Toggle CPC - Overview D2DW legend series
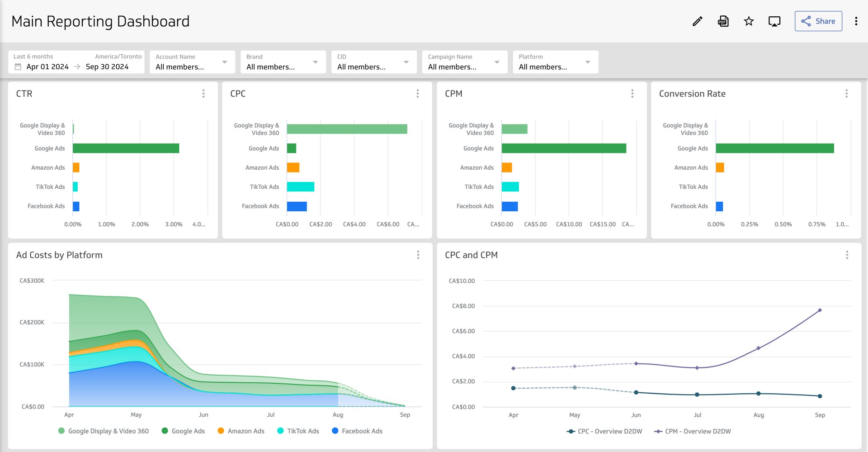The image size is (868, 452). tap(604, 432)
